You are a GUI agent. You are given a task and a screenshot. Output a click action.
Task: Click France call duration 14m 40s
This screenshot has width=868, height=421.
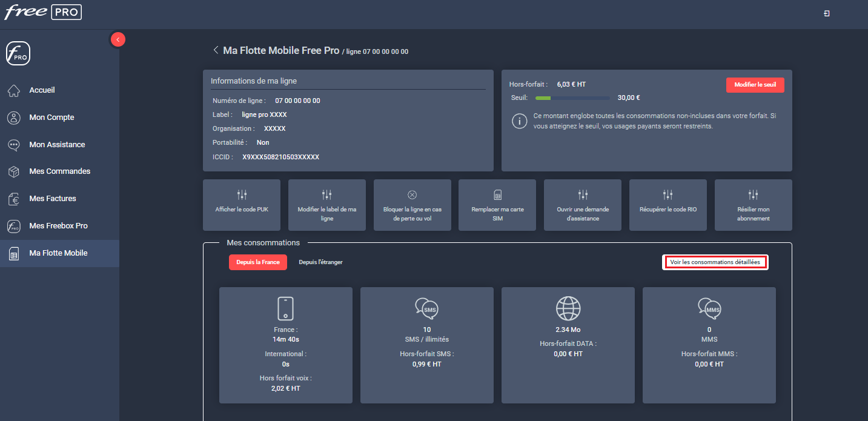(286, 339)
